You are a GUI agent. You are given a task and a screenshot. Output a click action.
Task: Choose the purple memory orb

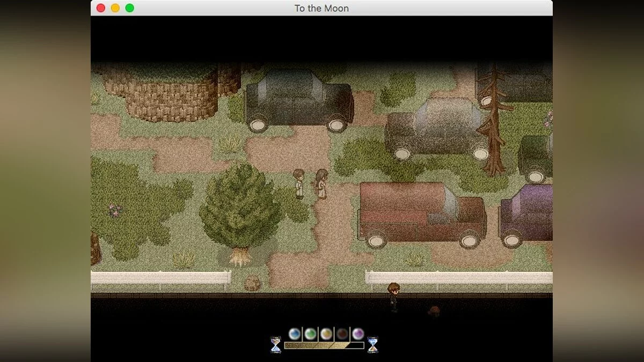tap(358, 334)
